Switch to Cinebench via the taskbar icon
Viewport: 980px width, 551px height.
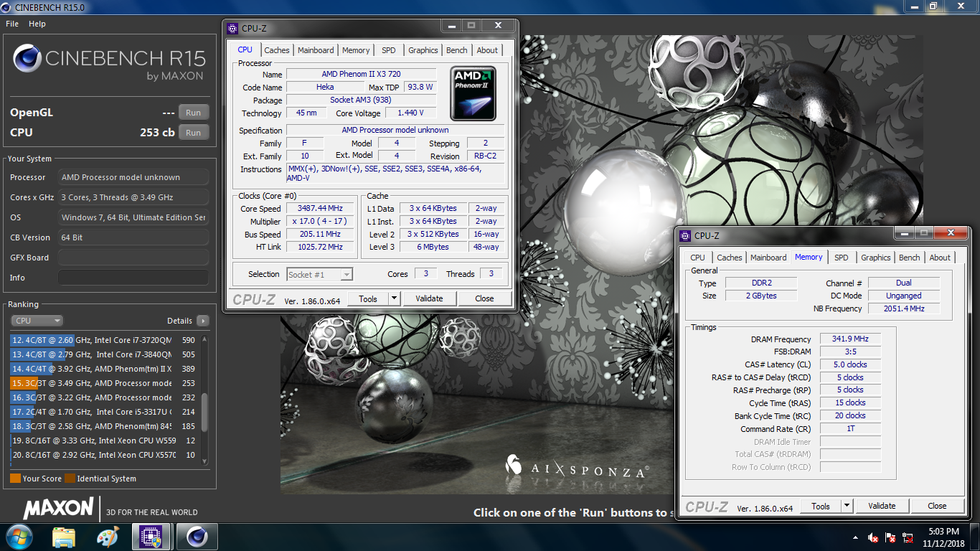pyautogui.click(x=197, y=537)
